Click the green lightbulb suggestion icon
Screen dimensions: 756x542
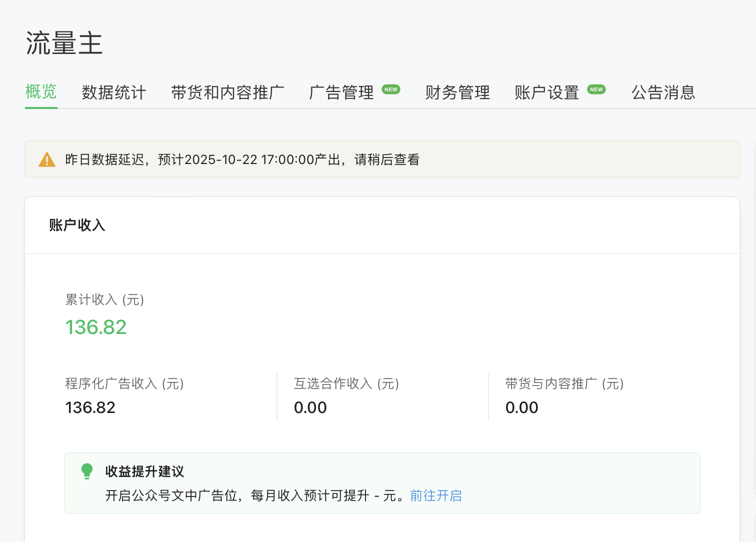pos(87,471)
